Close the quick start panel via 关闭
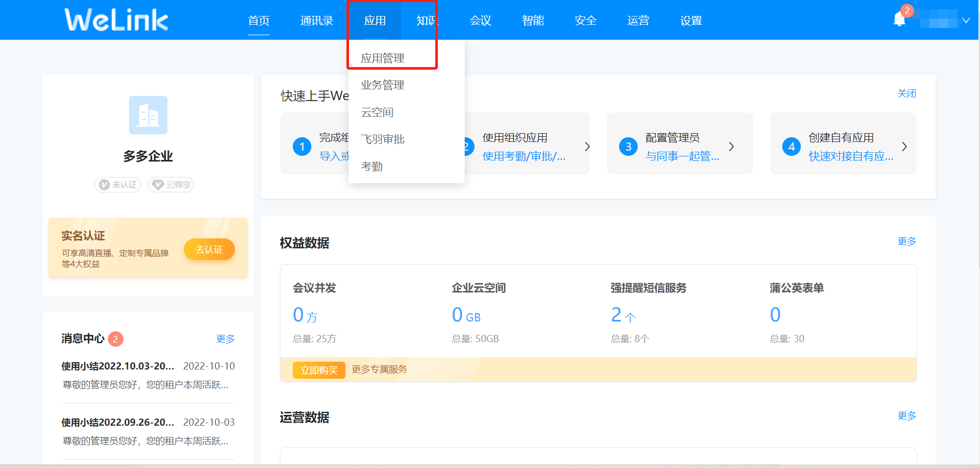The image size is (980, 468). point(907,93)
